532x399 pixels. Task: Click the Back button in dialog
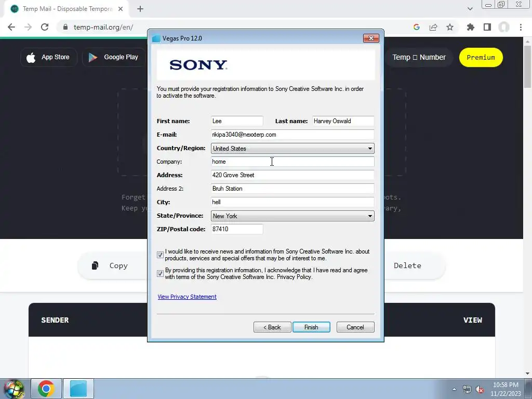coord(272,327)
